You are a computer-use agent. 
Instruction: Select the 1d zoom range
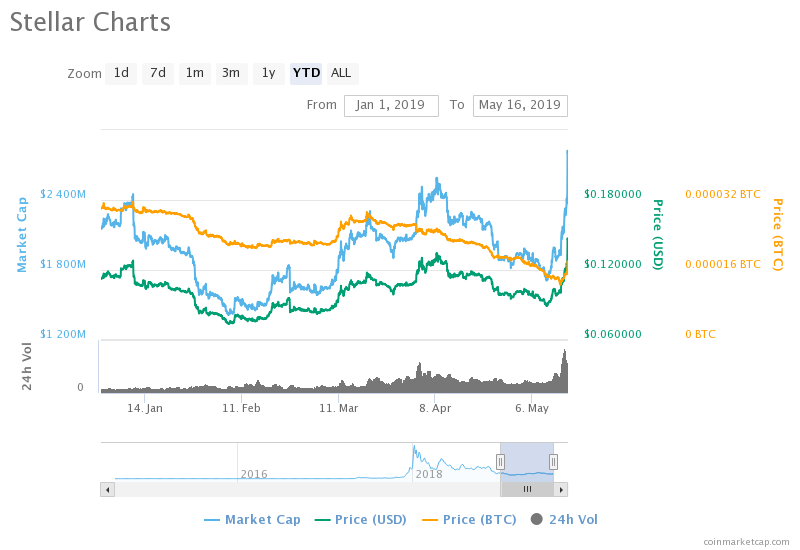[121, 73]
